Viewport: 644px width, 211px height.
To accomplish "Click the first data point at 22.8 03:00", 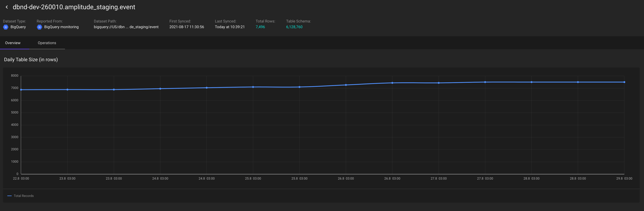I will point(21,90).
